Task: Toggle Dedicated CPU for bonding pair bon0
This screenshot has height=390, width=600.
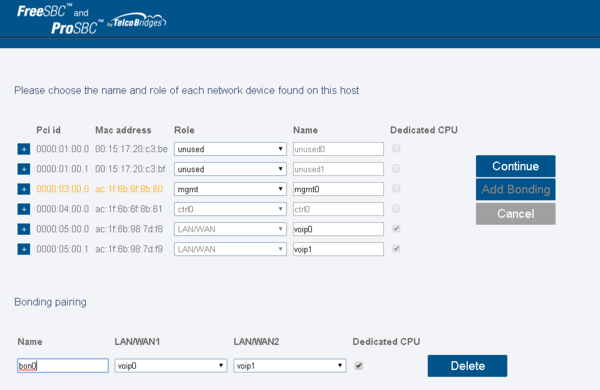Action: tap(359, 366)
